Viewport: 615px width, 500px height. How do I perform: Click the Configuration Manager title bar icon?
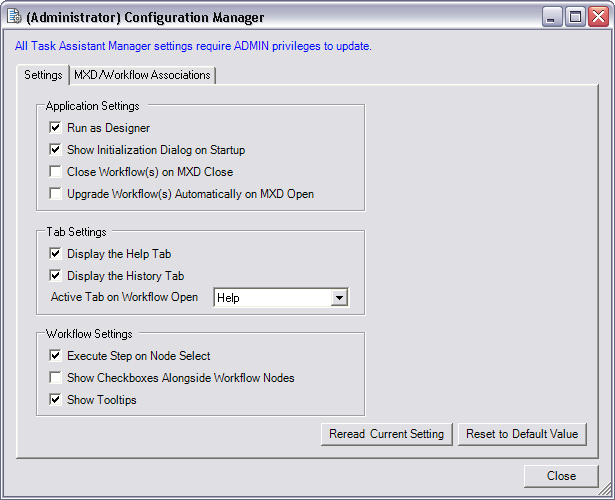click(14, 16)
